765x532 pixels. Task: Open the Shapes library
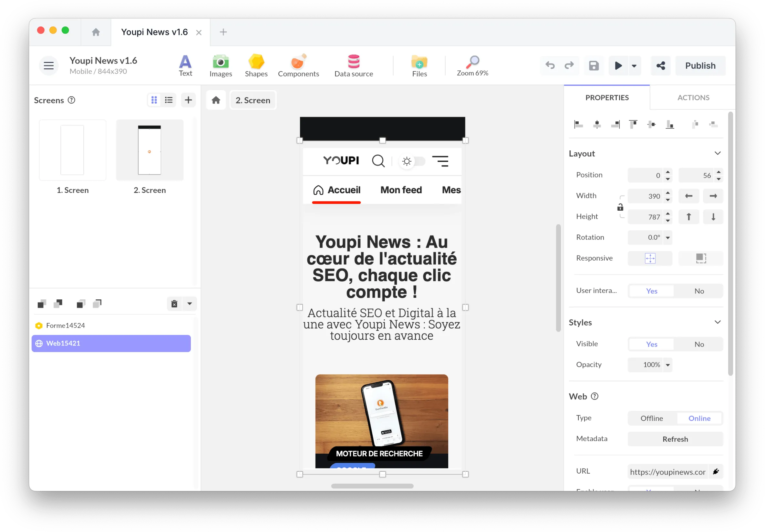(256, 65)
